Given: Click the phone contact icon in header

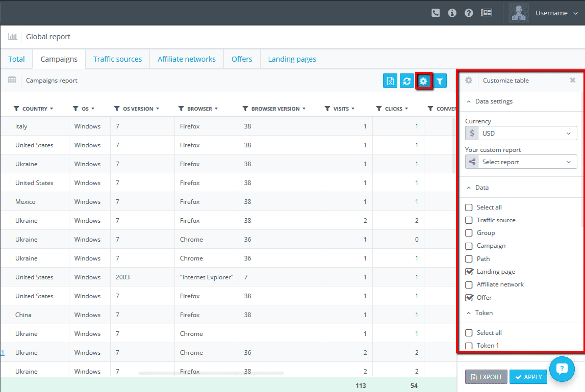Looking at the screenshot, I should 436,13.
